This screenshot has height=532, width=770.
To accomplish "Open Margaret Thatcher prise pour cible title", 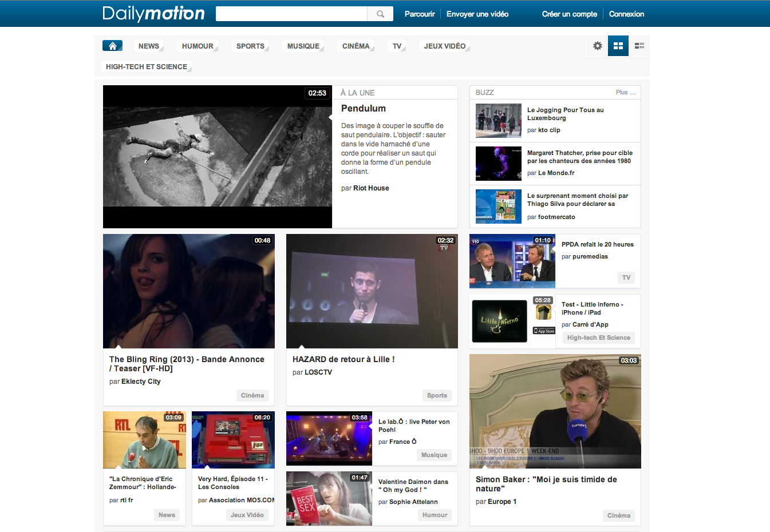I will tap(580, 157).
